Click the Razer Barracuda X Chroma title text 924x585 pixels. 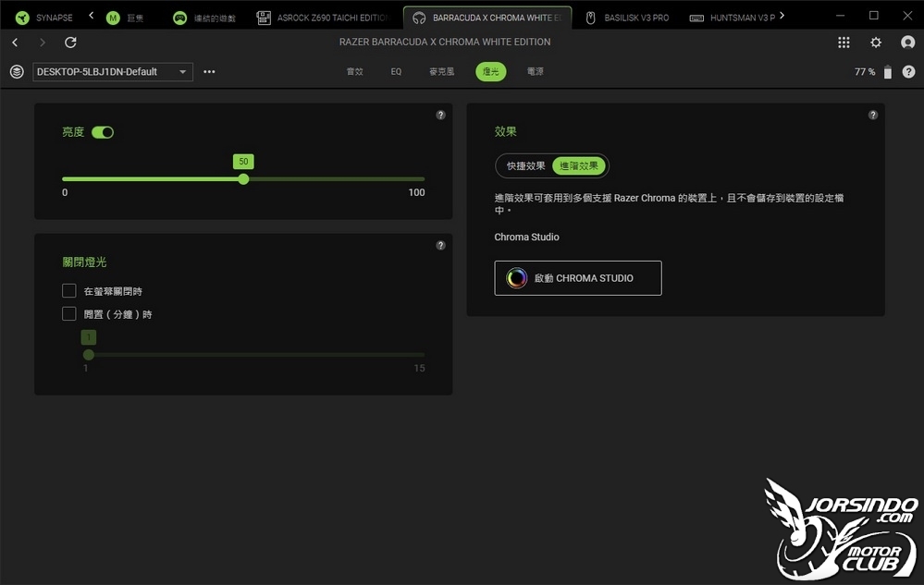445,42
